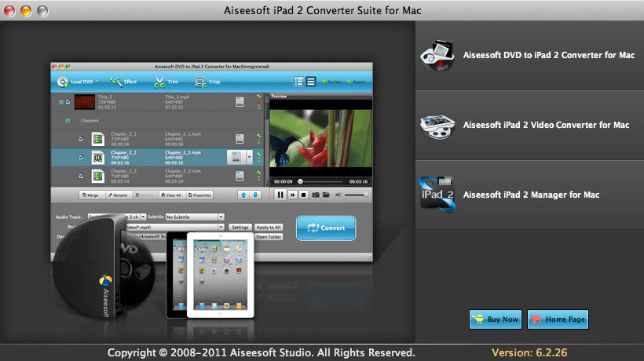
Task: Select the Chapter_2_3 row
Action: 157,176
